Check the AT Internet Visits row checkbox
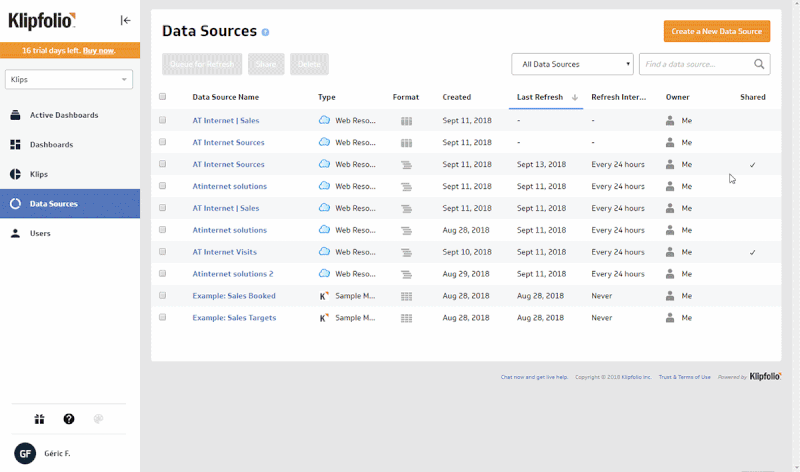The image size is (800, 472). 162,252
